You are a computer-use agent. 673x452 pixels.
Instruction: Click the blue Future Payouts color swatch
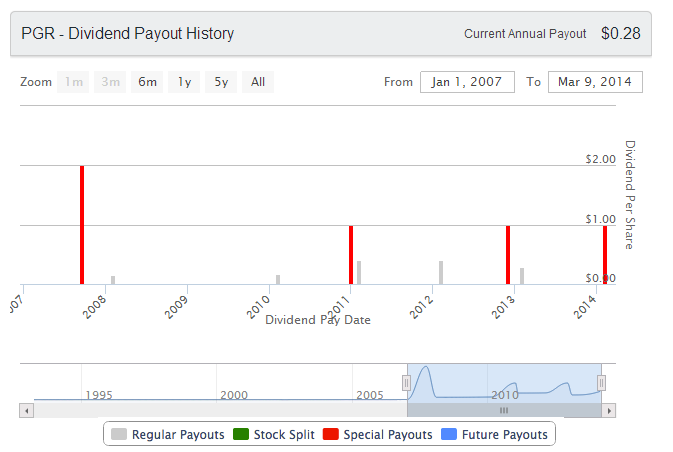click(x=449, y=434)
